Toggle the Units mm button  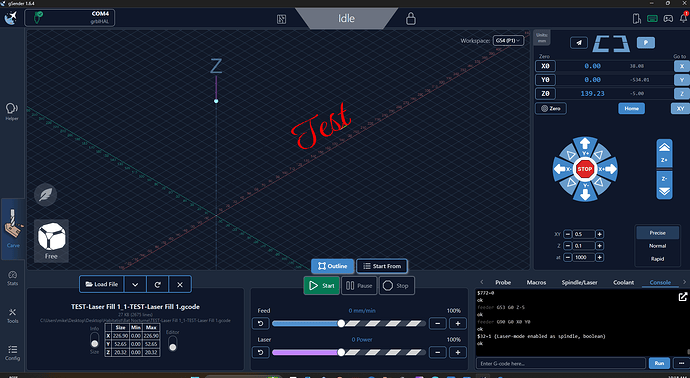(542, 38)
